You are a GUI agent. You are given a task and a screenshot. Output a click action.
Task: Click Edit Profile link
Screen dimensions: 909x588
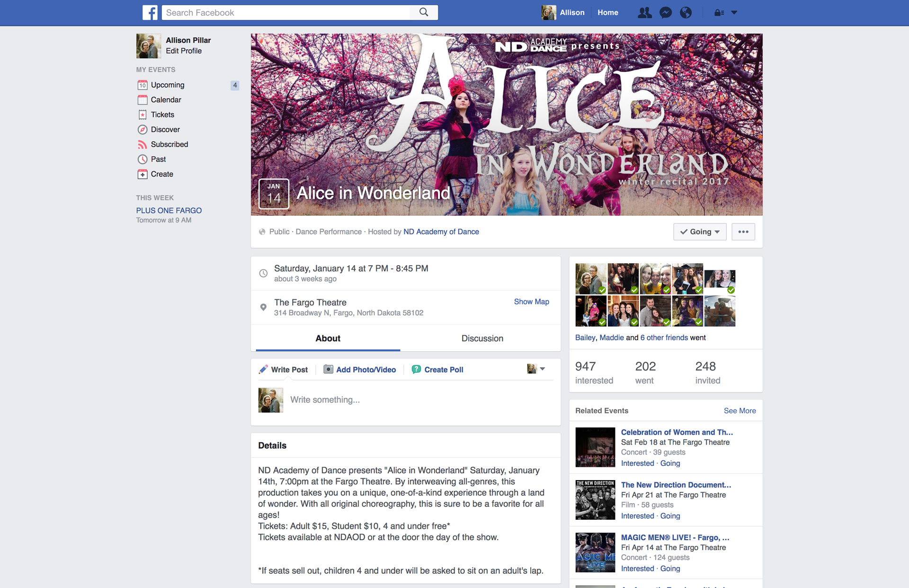pos(183,51)
